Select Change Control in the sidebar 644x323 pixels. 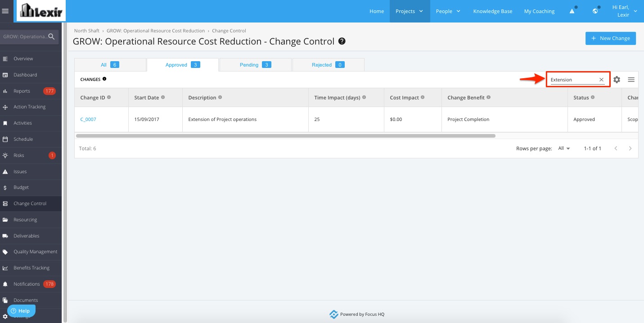[31, 203]
